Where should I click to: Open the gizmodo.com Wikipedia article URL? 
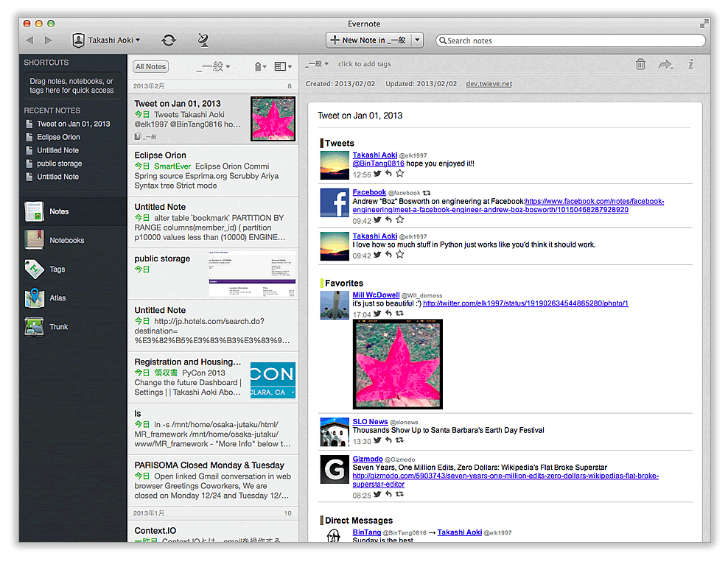click(505, 480)
